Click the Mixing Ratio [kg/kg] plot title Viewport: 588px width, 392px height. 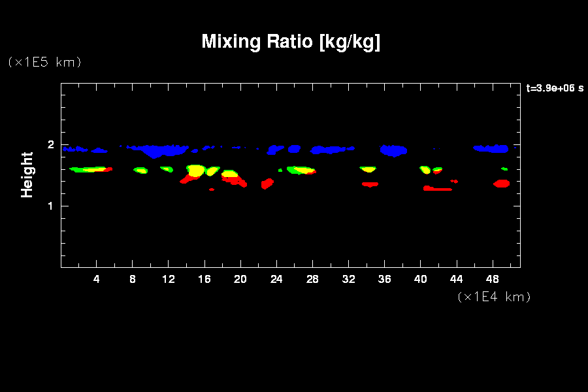tap(291, 42)
